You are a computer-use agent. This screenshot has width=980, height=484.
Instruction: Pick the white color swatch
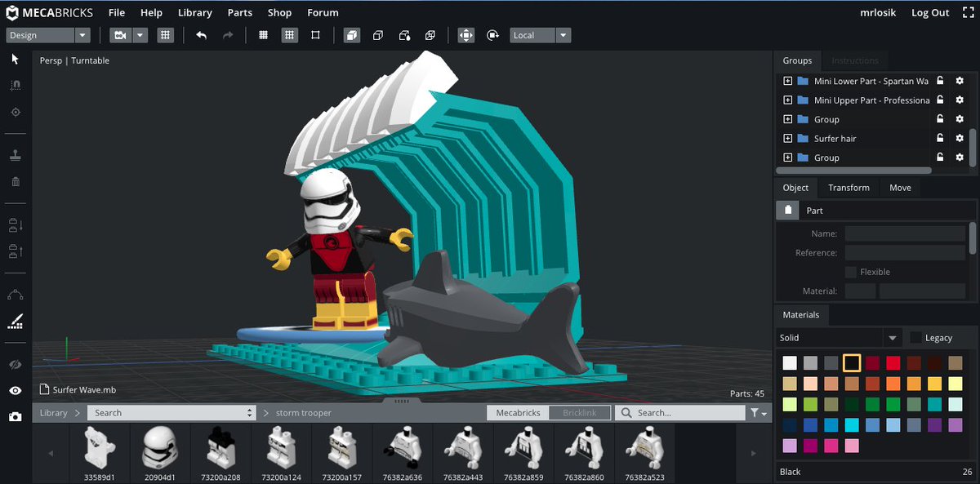(x=788, y=363)
